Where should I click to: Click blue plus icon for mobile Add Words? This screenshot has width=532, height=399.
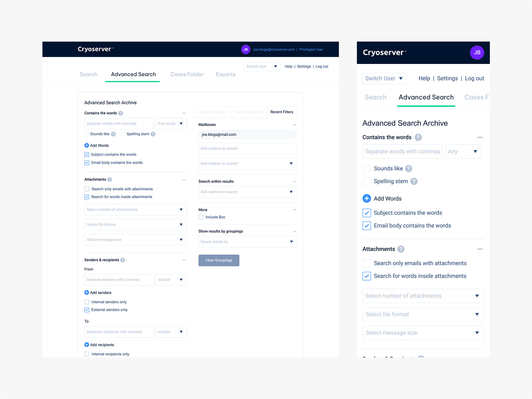(x=367, y=198)
